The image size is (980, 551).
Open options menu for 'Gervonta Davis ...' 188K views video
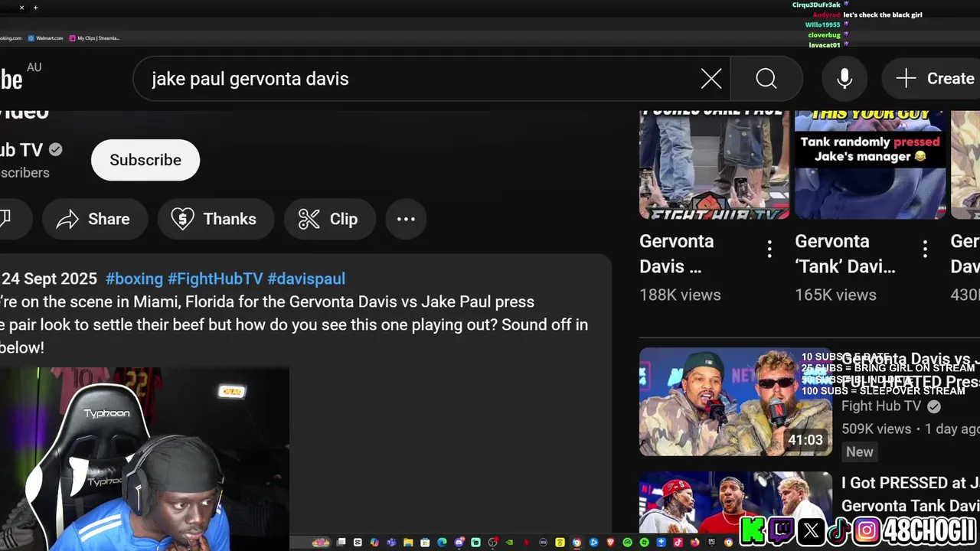769,248
